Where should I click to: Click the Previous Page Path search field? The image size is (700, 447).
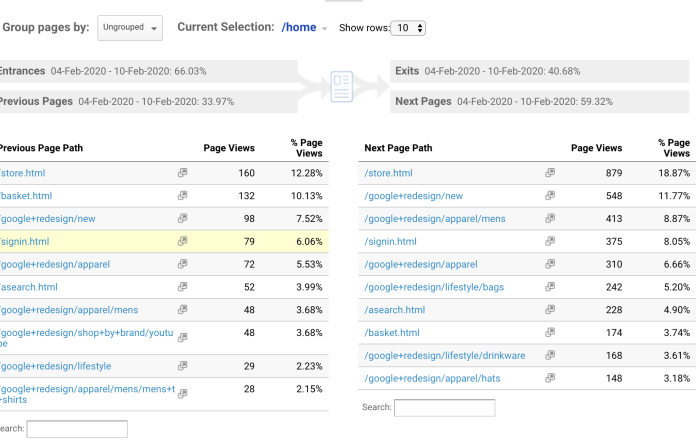(x=77, y=429)
